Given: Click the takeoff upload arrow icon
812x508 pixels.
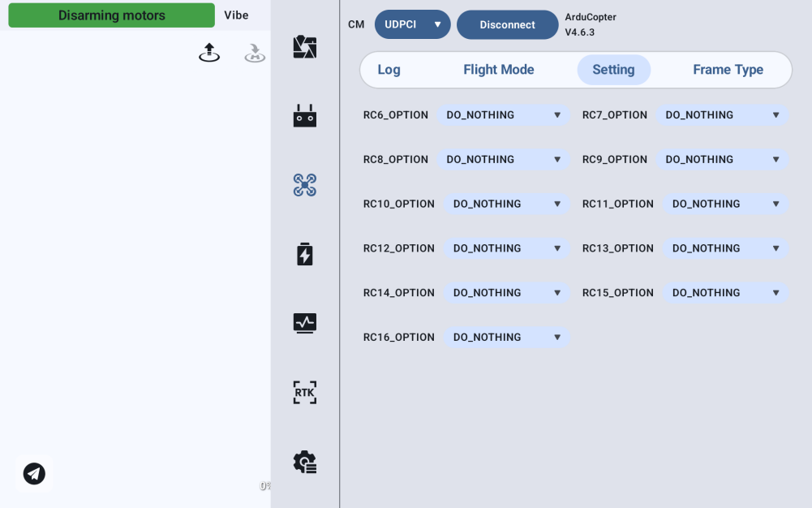Looking at the screenshot, I should tap(209, 54).
